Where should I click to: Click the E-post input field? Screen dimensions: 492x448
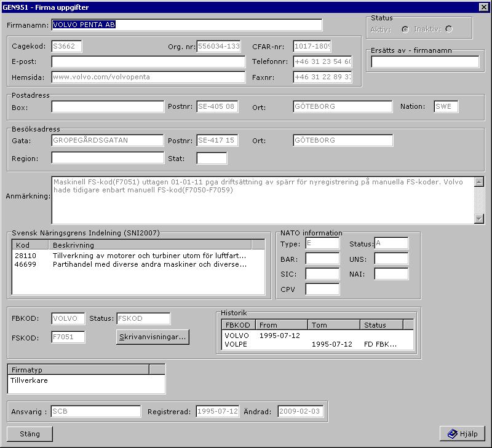[148, 61]
